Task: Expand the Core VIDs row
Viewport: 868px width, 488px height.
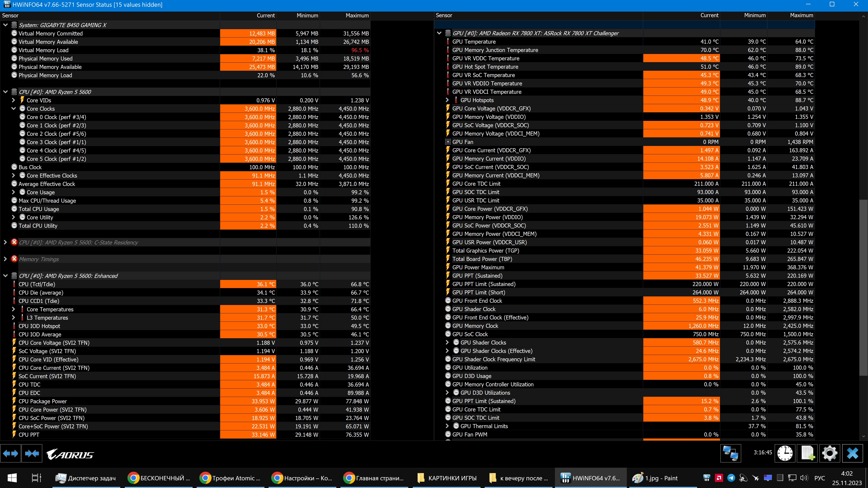Action: click(14, 100)
